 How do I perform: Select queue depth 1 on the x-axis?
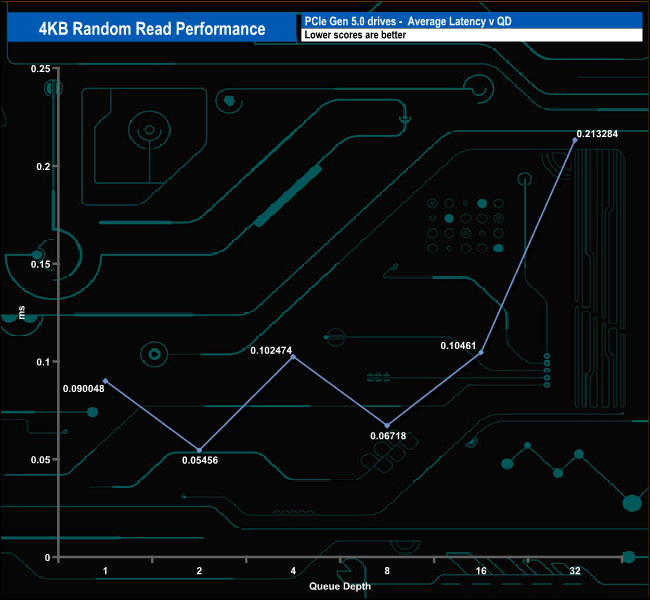(x=105, y=571)
